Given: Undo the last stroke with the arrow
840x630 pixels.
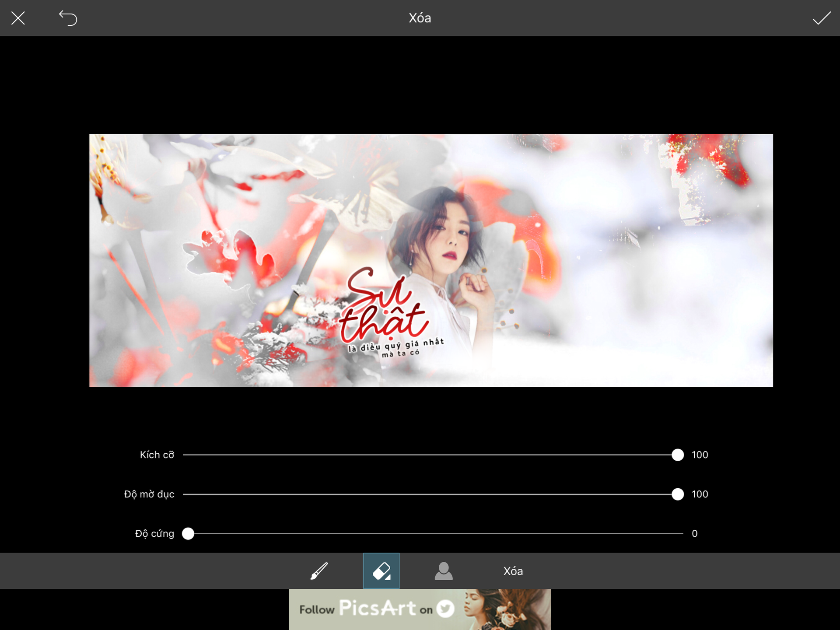Looking at the screenshot, I should (x=68, y=18).
